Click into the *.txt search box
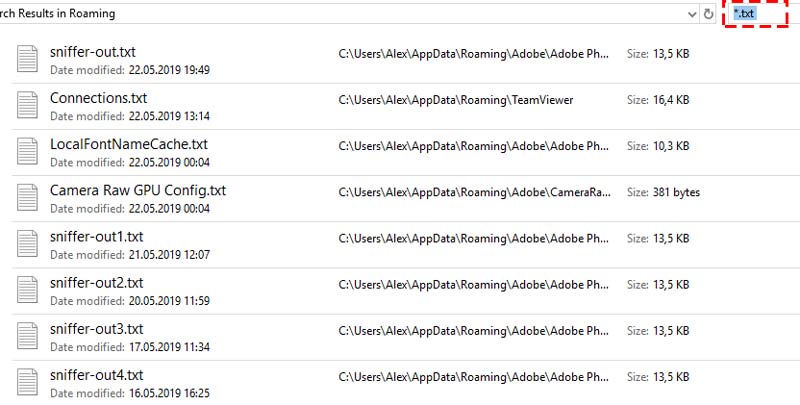800x405 pixels. pyautogui.click(x=756, y=13)
